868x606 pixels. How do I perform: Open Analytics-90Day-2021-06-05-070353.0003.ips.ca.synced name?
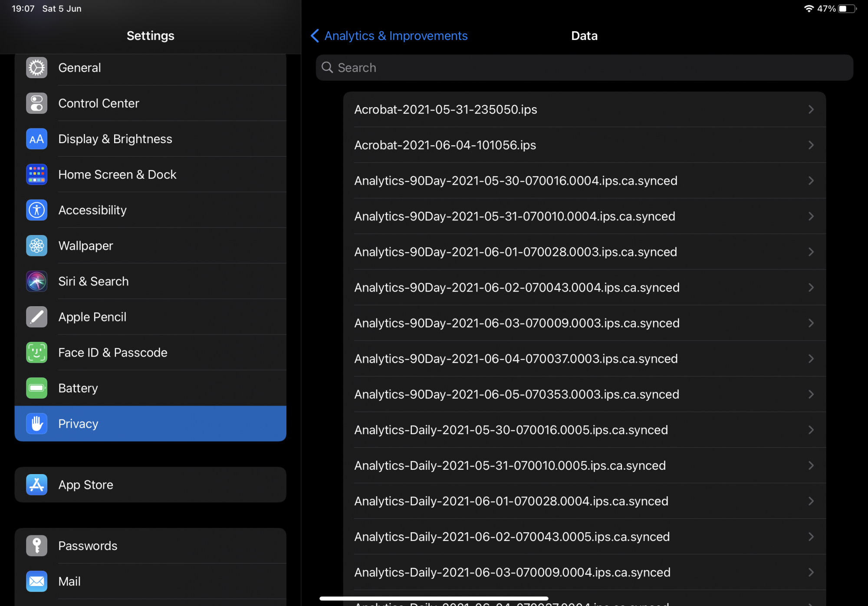click(517, 394)
